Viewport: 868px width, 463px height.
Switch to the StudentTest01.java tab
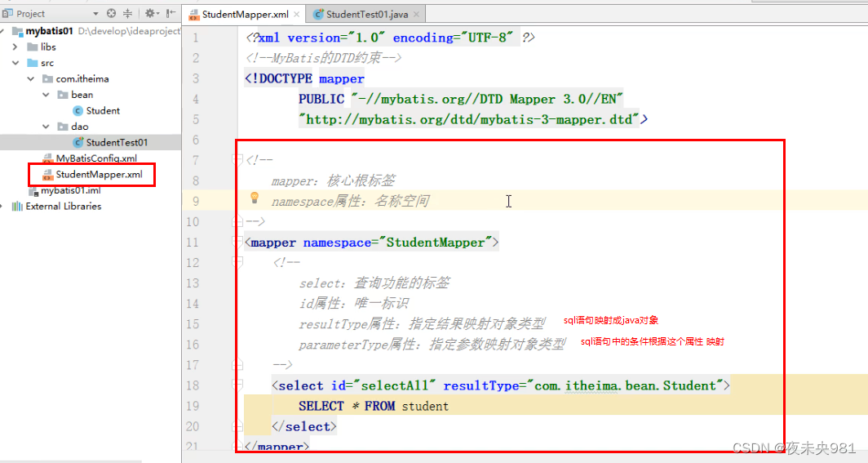tap(367, 15)
